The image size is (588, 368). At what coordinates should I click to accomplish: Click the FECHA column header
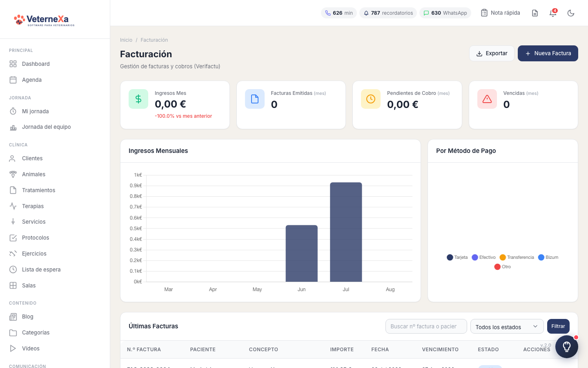380,350
